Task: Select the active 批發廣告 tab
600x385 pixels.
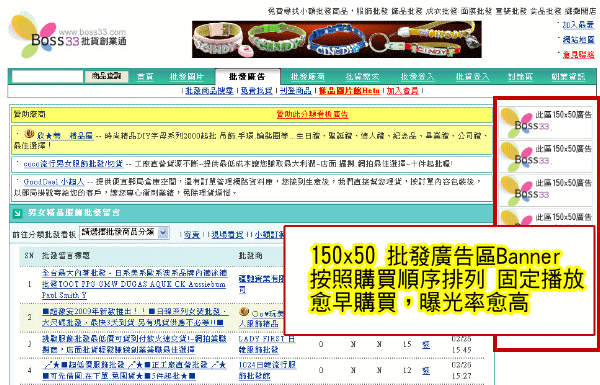Action: (247, 77)
